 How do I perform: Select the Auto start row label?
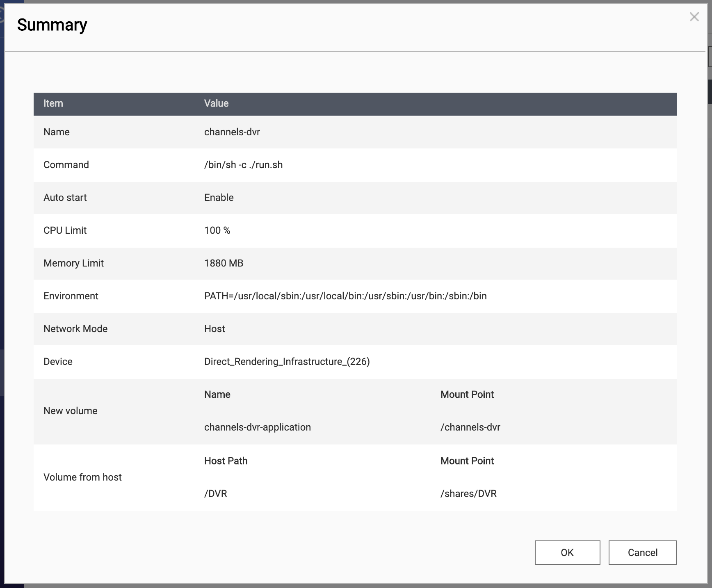click(x=65, y=198)
